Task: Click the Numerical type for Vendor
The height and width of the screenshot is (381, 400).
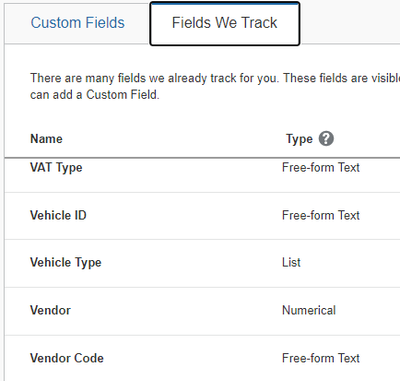Action: (x=309, y=310)
